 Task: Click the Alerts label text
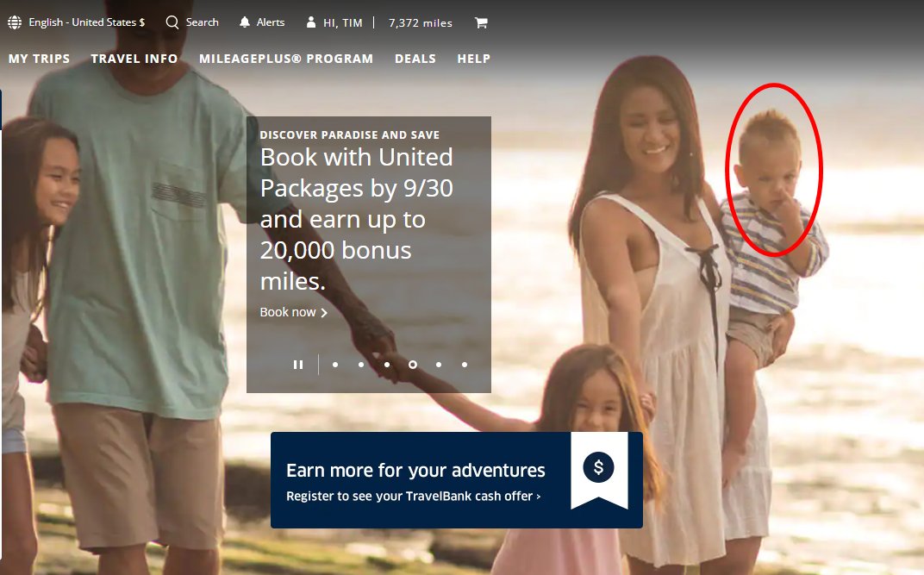tap(271, 22)
